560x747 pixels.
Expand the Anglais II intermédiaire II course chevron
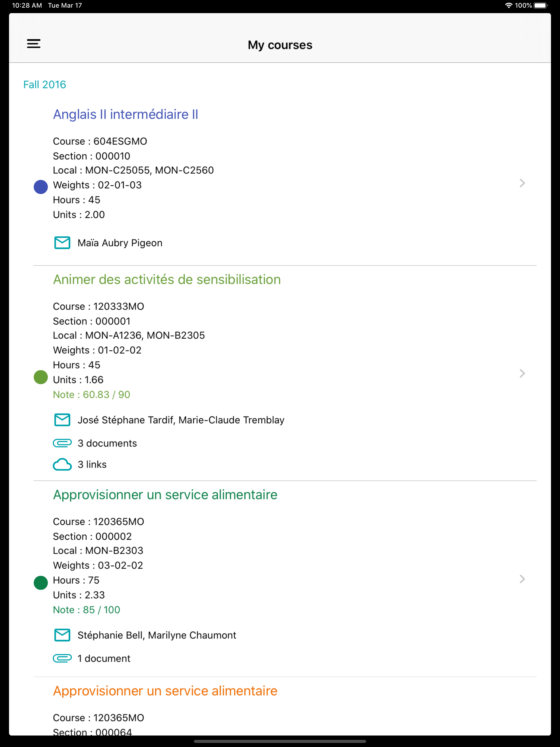click(x=522, y=183)
